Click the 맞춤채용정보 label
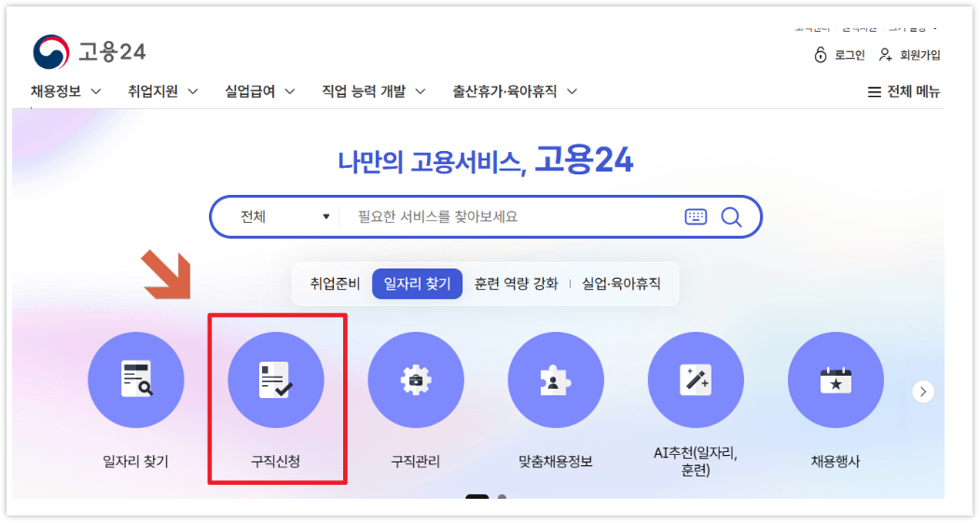Viewport: 980px width, 523px height. [556, 461]
